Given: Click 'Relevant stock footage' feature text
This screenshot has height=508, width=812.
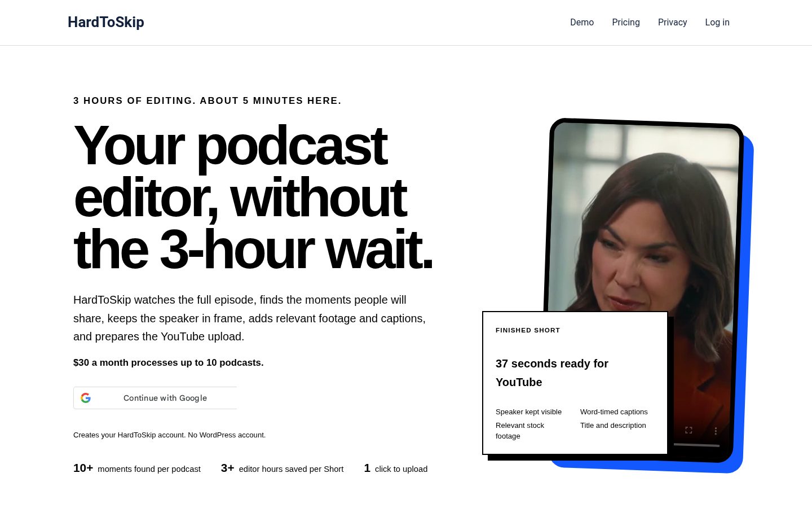Looking at the screenshot, I should click(x=520, y=431).
